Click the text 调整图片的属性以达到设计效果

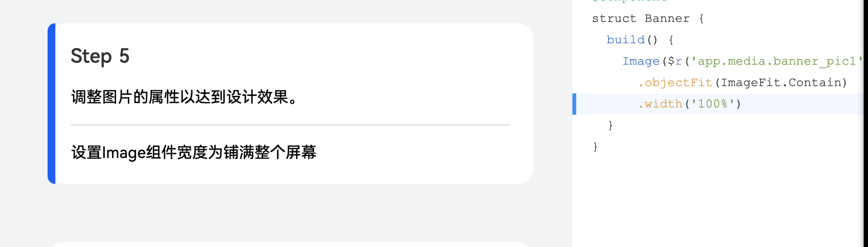(184, 97)
